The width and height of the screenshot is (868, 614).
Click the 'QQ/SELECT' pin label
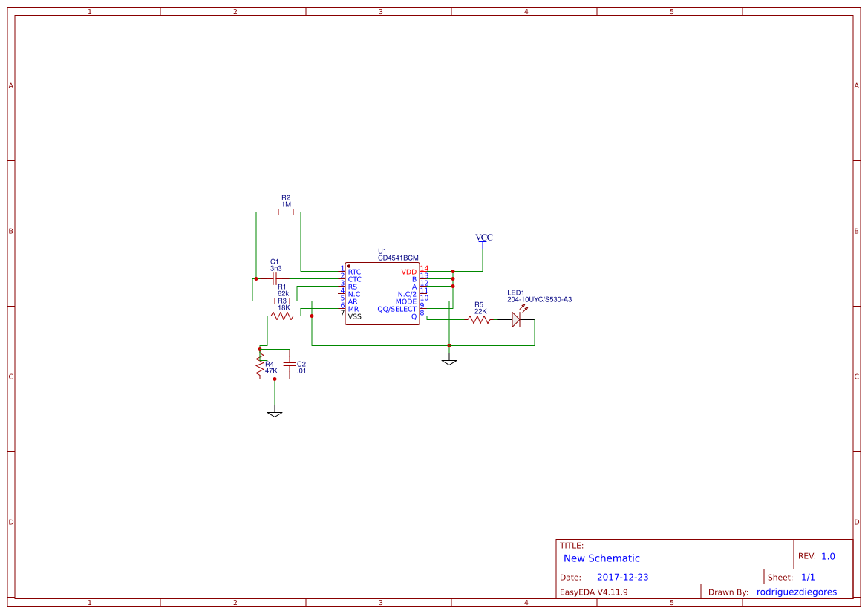[x=397, y=309]
